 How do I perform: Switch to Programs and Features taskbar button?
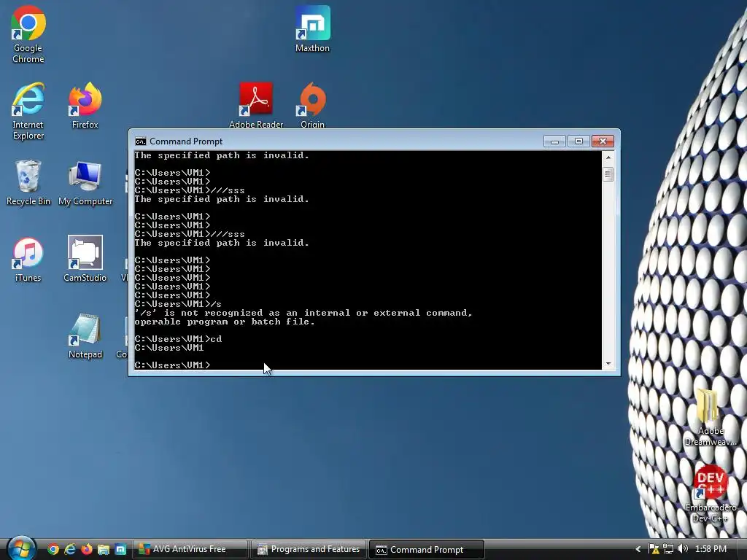[309, 550]
